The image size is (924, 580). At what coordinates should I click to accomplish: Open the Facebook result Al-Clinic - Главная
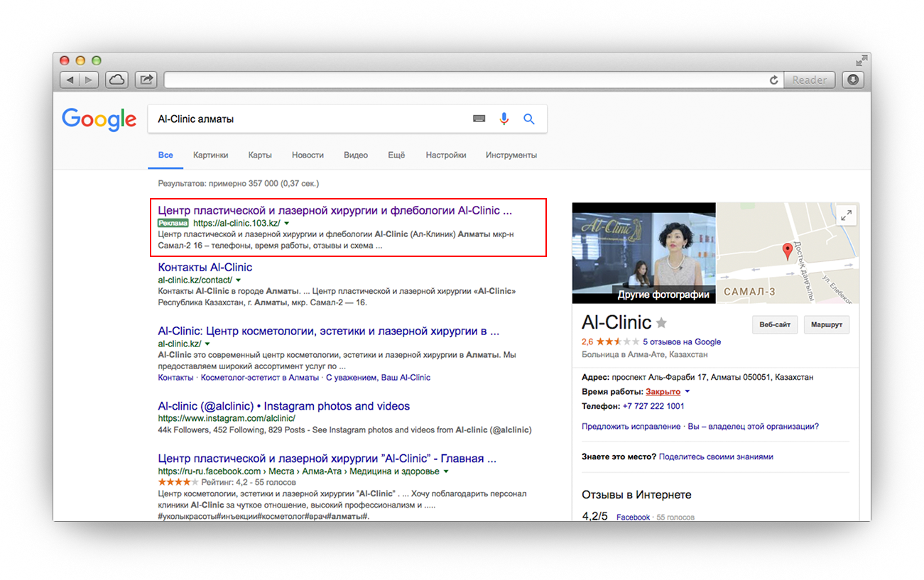click(x=327, y=459)
